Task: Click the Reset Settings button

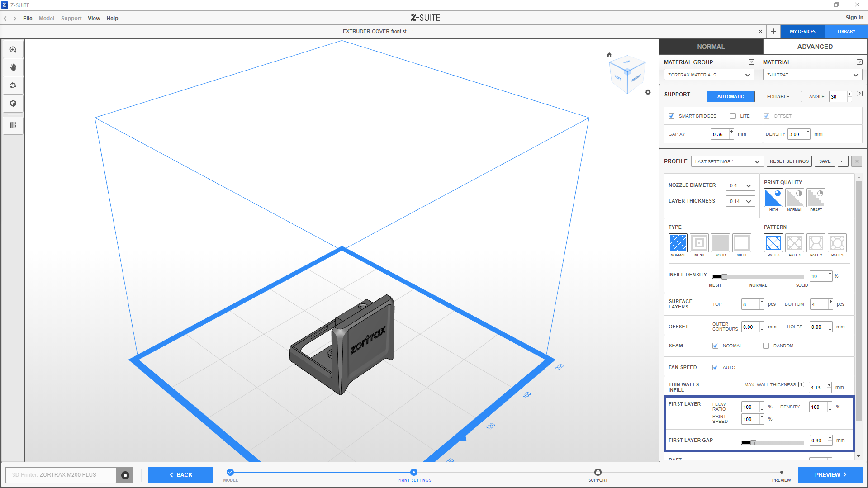Action: (x=789, y=161)
